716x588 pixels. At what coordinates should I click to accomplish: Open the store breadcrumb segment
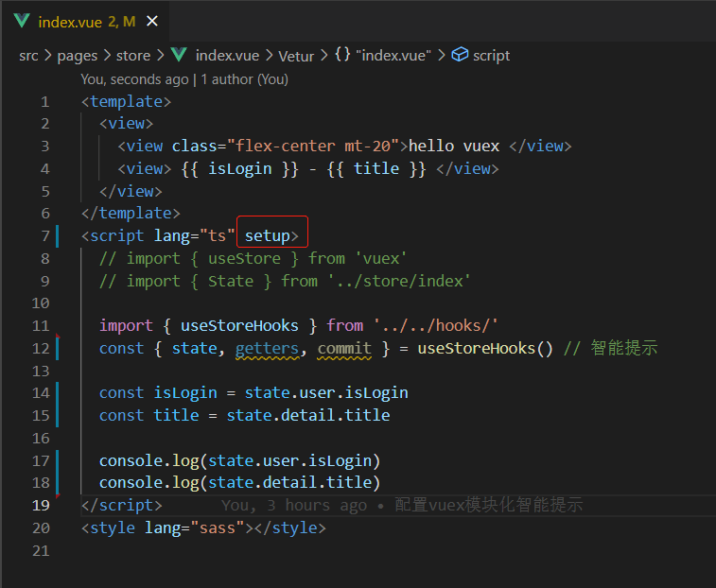click(132, 56)
